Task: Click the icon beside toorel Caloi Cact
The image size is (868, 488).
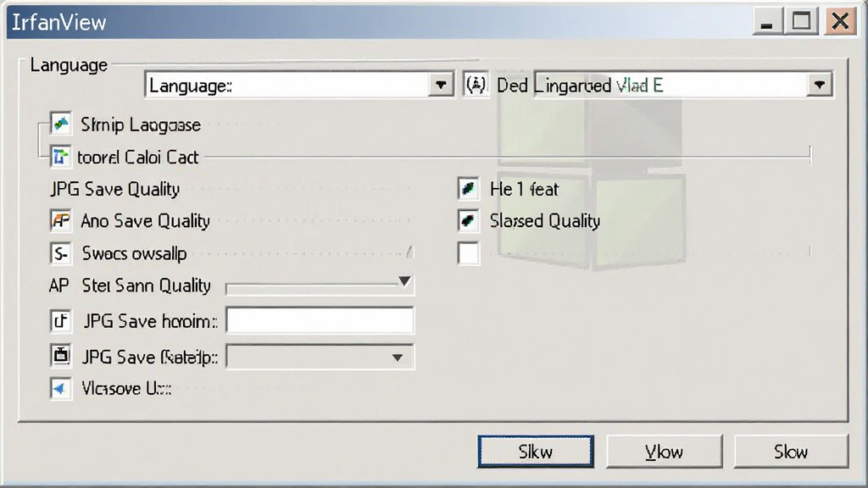Action: pos(60,157)
